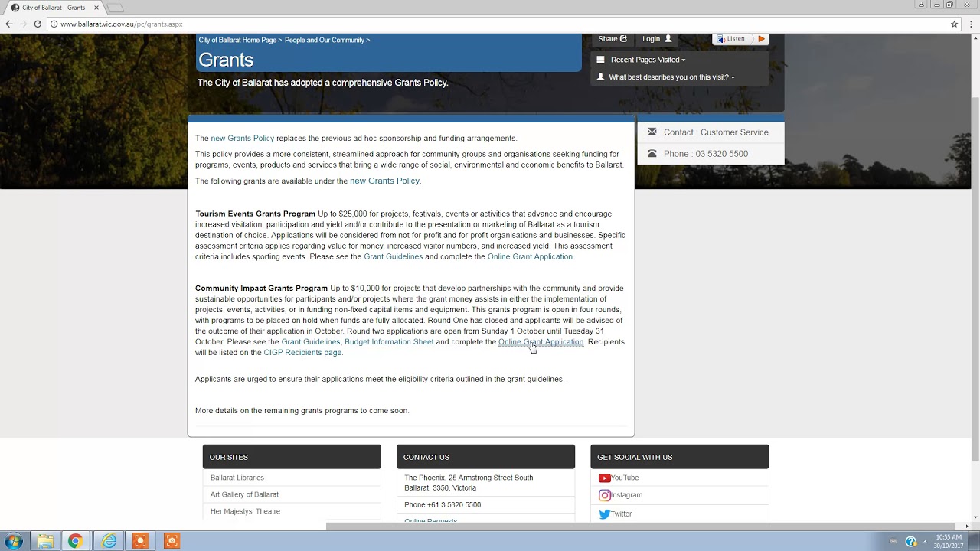Screen dimensions: 980x551
Task: Open Tourism Events Grant Guidelines link
Action: (393, 256)
